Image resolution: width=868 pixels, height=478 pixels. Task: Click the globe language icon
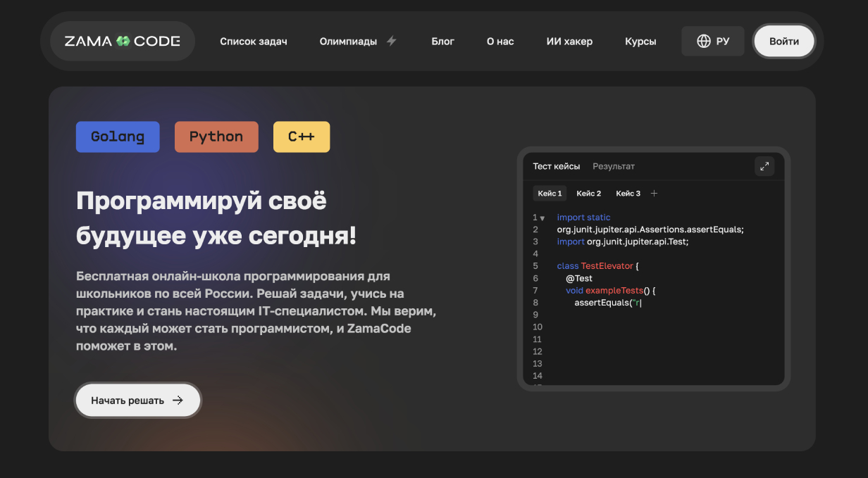tap(703, 41)
